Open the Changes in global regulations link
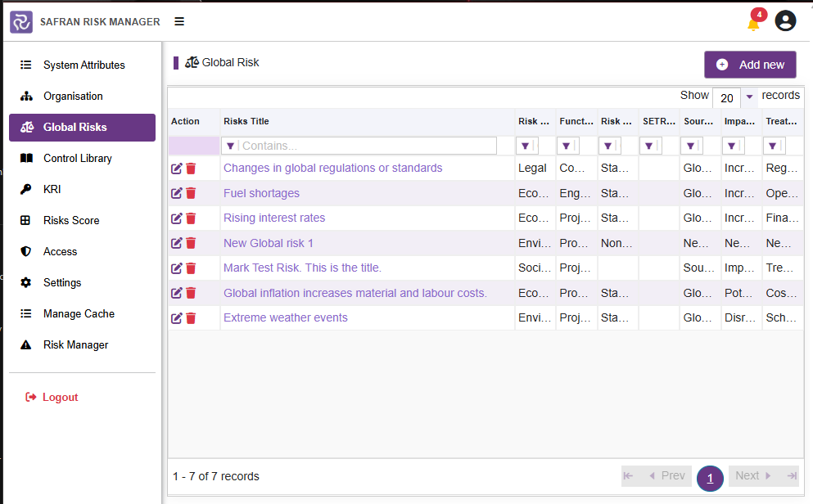Screen dimensions: 813x504 pos(333,168)
